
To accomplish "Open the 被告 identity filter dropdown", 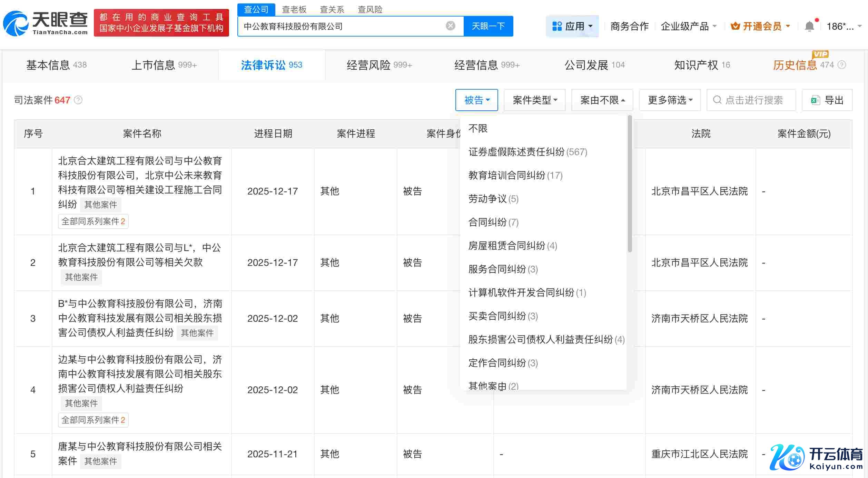I will coord(476,100).
